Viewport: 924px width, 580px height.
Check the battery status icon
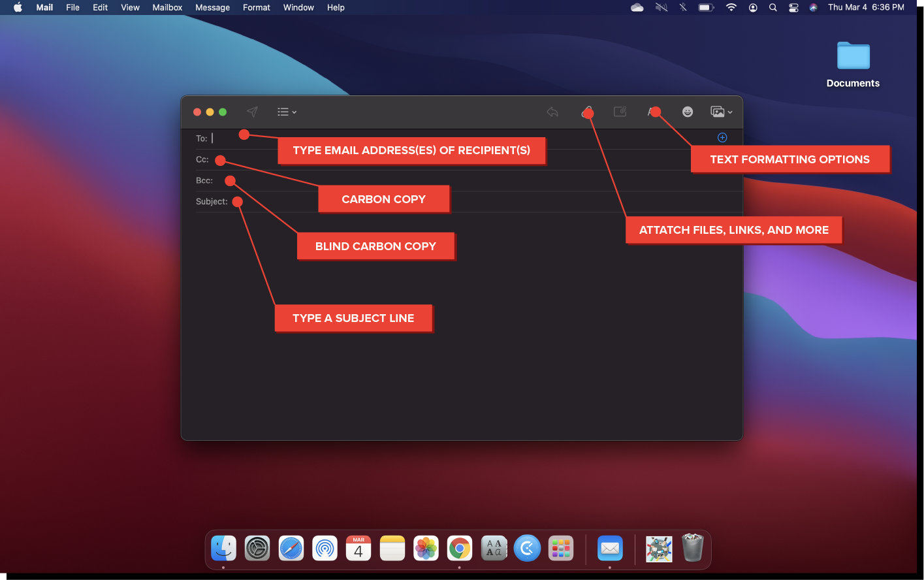pos(706,7)
